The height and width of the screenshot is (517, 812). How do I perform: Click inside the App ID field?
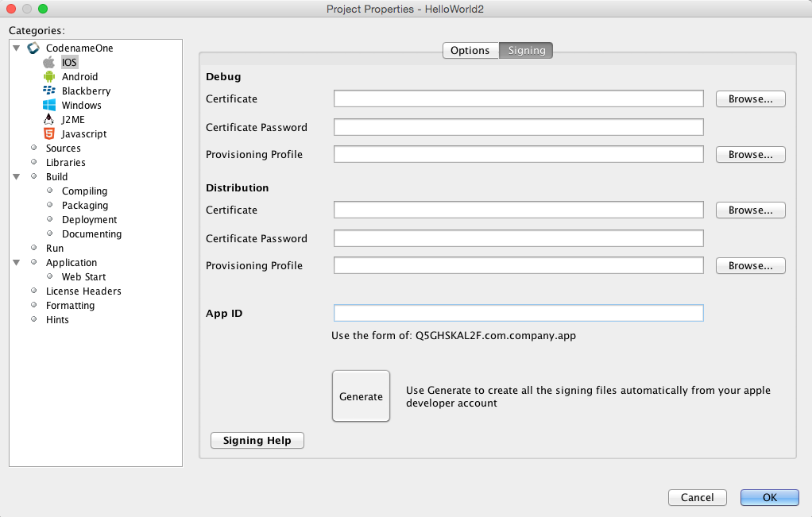[518, 313]
